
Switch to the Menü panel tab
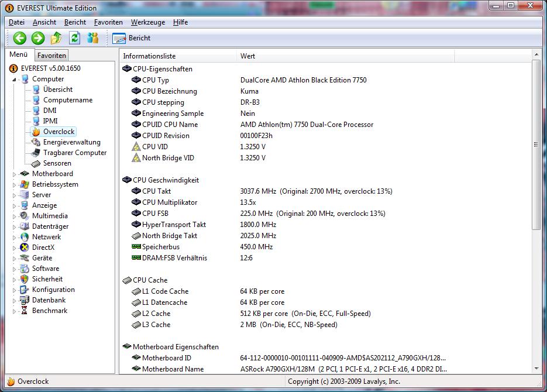coord(19,54)
